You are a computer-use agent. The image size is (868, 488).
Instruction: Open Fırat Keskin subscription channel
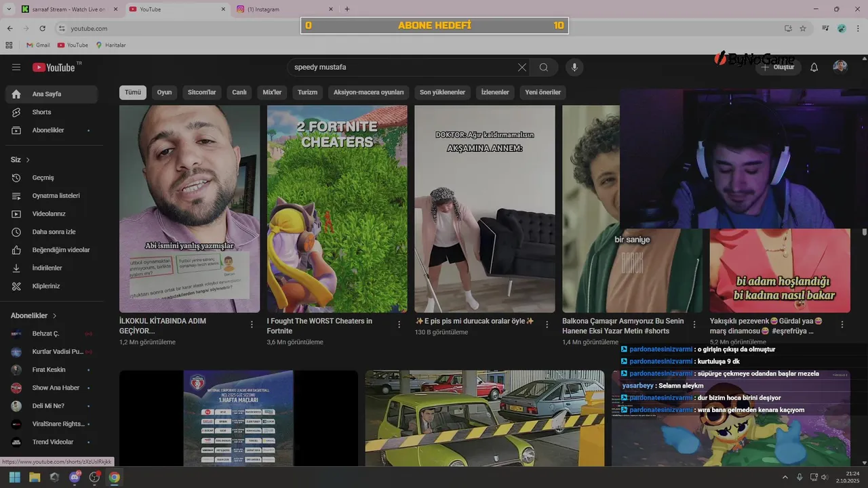pyautogui.click(x=52, y=370)
